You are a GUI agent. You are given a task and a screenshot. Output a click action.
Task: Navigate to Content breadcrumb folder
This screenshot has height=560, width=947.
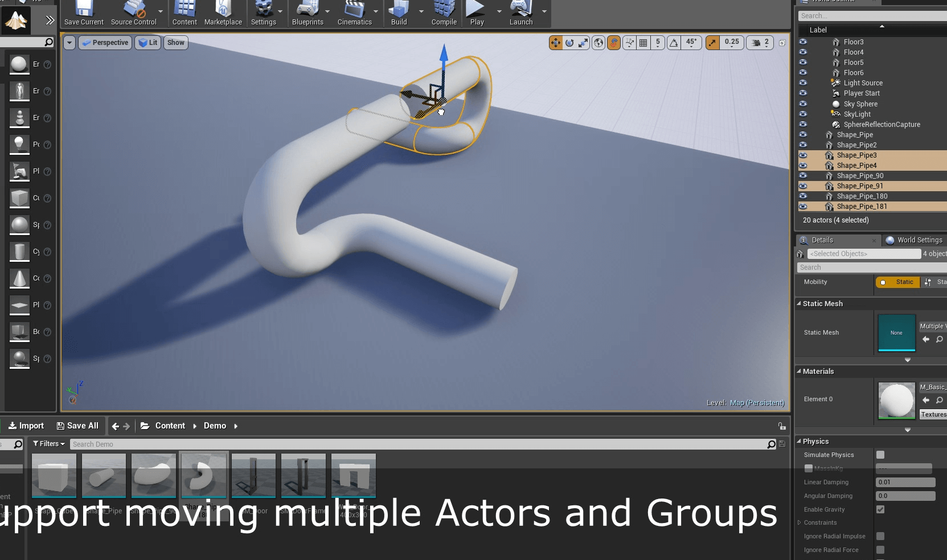pos(170,426)
